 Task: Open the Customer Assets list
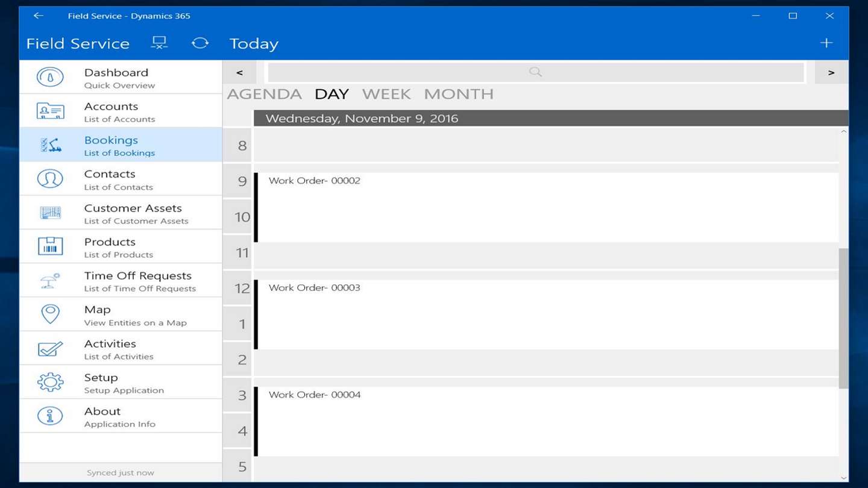point(121,213)
